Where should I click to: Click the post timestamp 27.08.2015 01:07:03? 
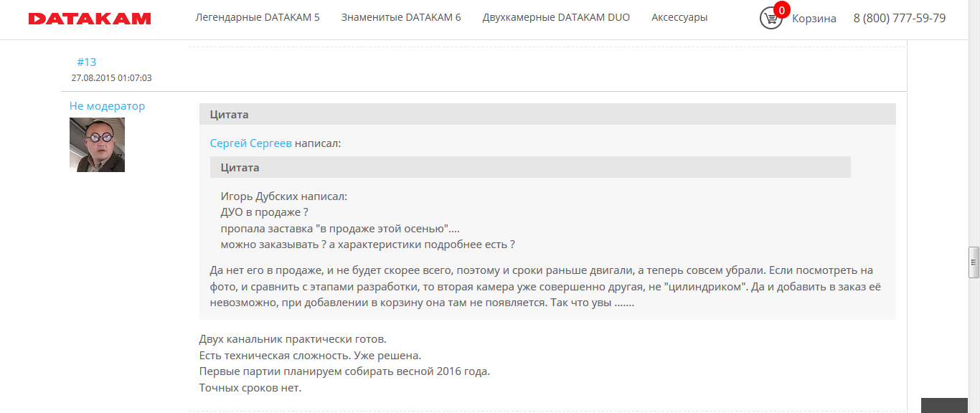coord(111,78)
